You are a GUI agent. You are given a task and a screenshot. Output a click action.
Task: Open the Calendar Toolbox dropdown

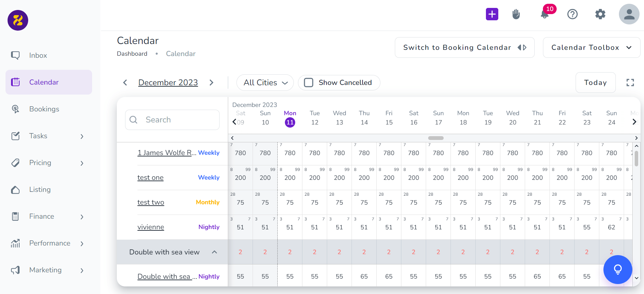[x=591, y=47]
